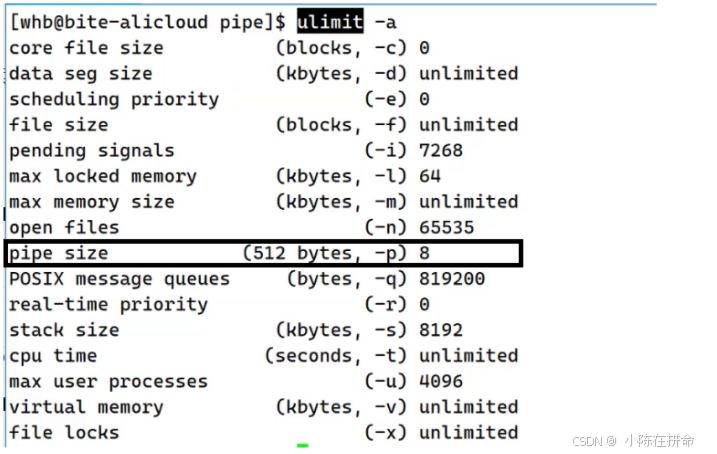
Task: Click the open files value 65535
Action: click(446, 228)
